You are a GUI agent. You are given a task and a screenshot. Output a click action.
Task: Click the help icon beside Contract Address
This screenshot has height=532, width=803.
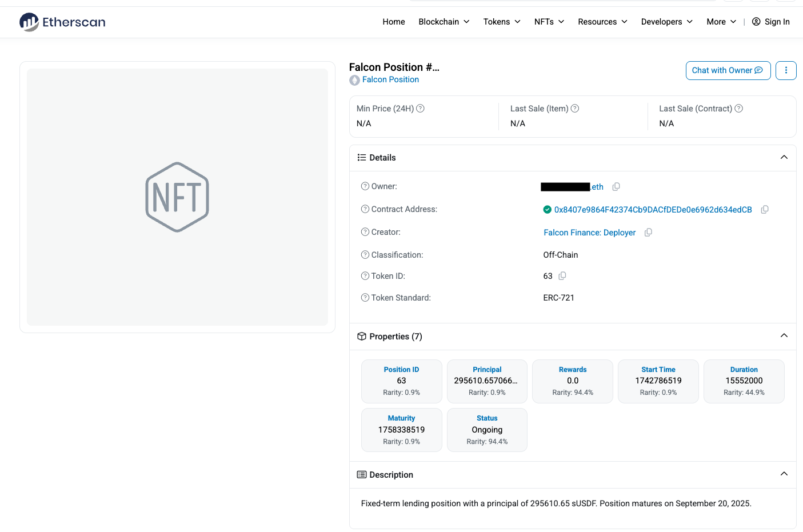point(365,209)
